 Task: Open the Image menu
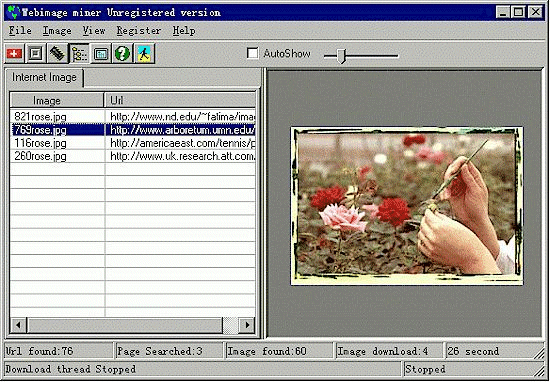(57, 31)
